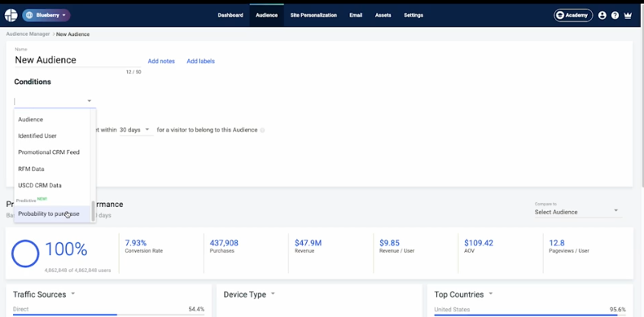Click the Add labels link
This screenshot has width=644, height=317.
click(200, 61)
